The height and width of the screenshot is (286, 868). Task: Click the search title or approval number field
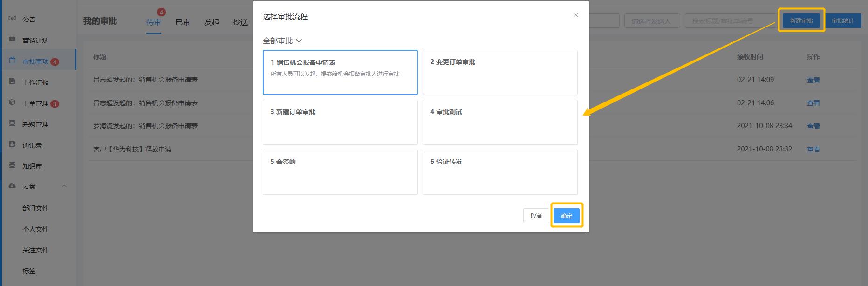(x=729, y=21)
